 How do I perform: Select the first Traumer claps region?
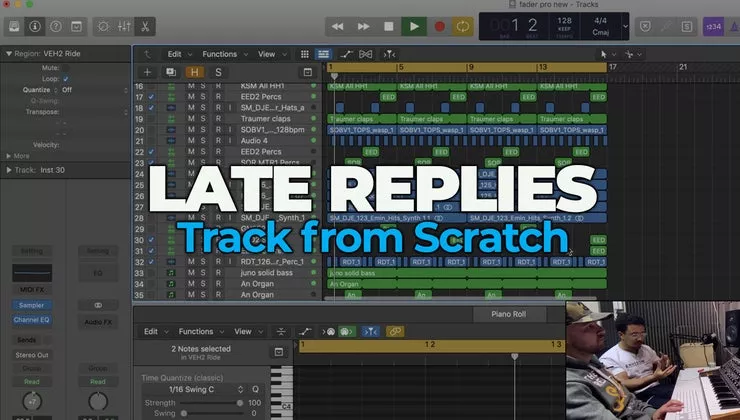(362, 119)
